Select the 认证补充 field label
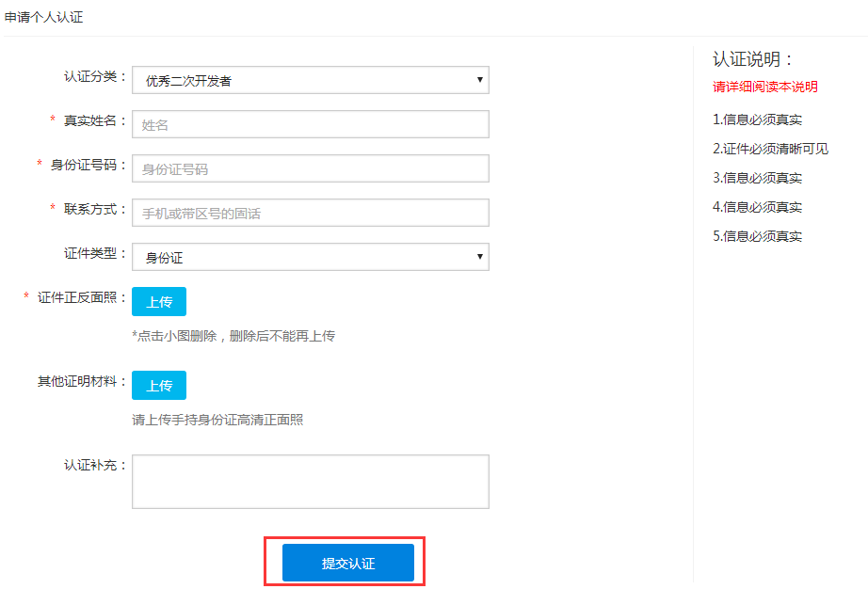Viewport: 868px width, 589px height. (x=95, y=465)
